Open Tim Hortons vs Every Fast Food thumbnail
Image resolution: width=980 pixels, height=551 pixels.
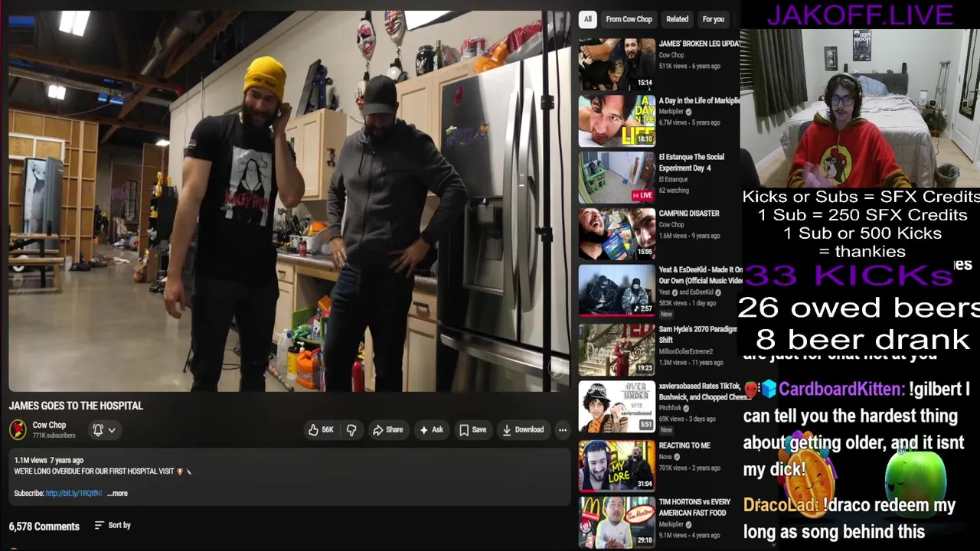coord(616,521)
